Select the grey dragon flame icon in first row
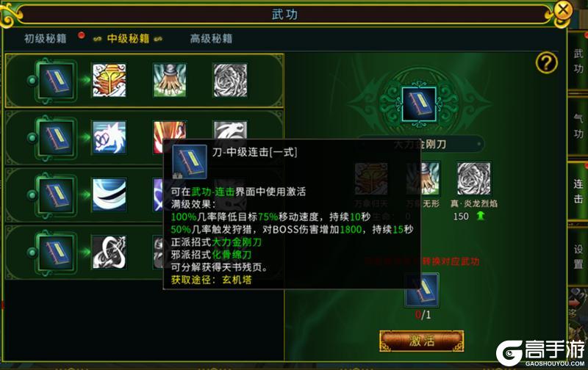 pos(230,80)
